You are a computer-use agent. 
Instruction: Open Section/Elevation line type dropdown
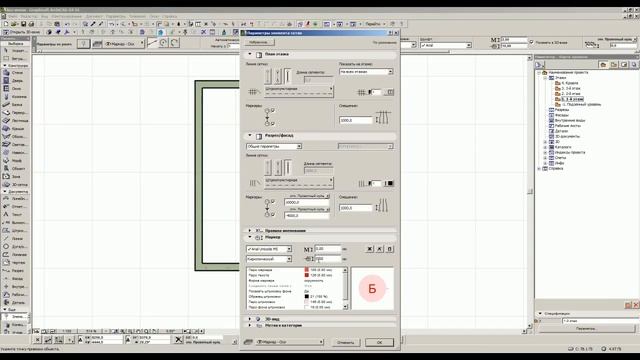coord(299,183)
